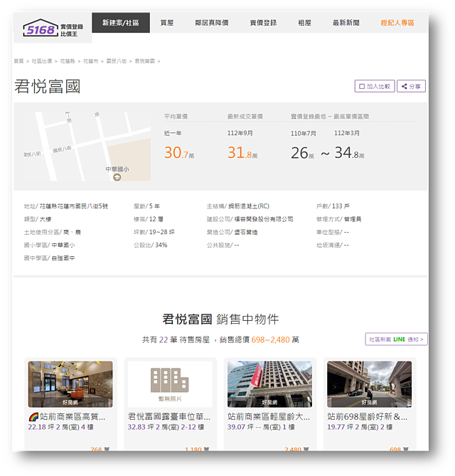Click the 中華國小 school marker on map

click(x=117, y=177)
